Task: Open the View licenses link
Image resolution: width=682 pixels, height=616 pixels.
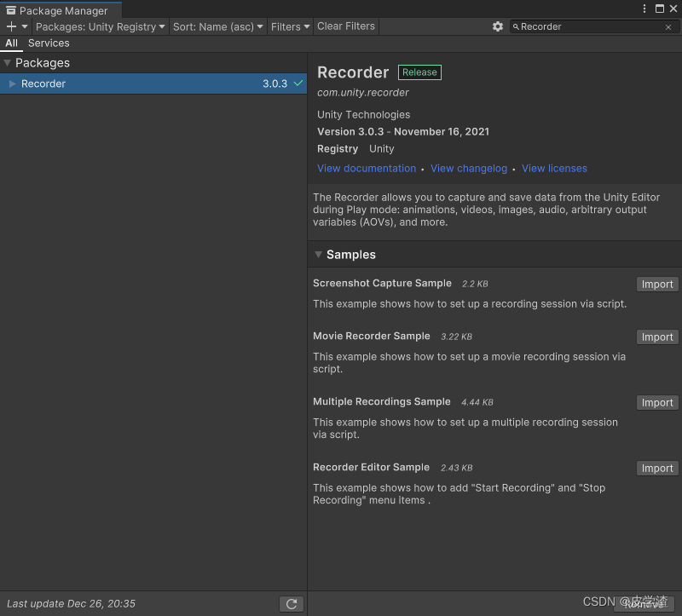Action: (554, 168)
